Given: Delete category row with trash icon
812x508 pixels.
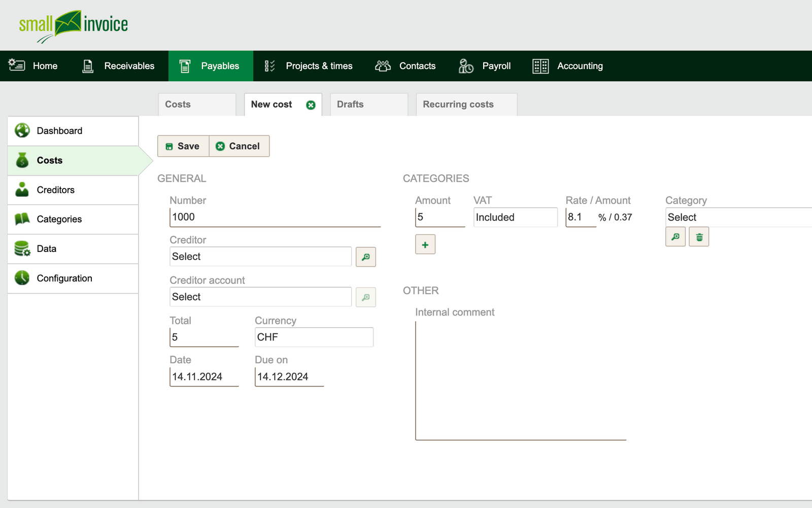Looking at the screenshot, I should coord(699,237).
